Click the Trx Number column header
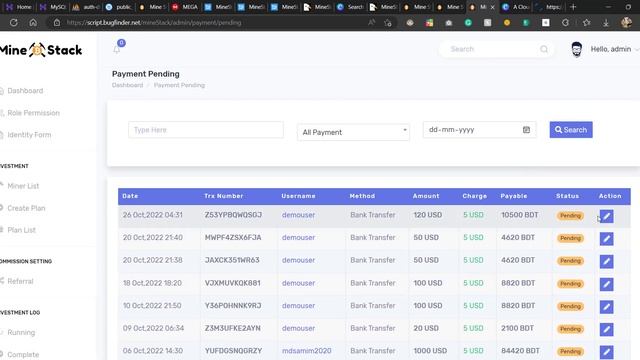 click(224, 196)
